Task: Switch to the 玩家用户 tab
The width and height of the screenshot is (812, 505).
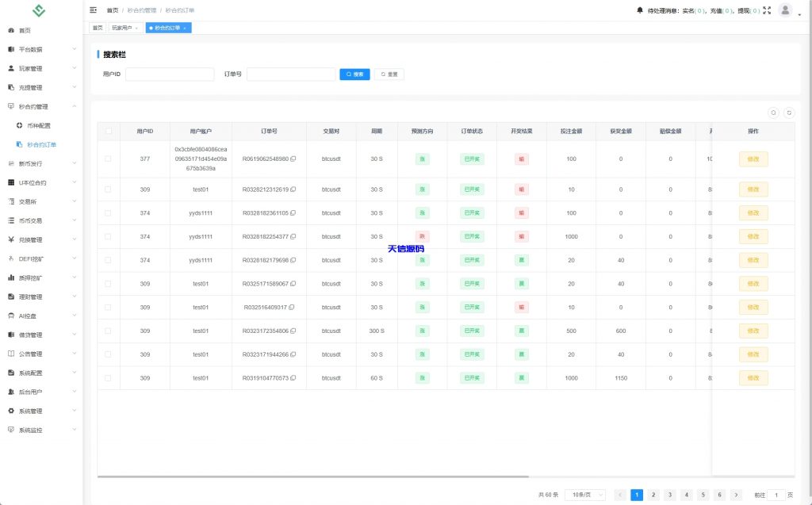Action: pyautogui.click(x=124, y=28)
